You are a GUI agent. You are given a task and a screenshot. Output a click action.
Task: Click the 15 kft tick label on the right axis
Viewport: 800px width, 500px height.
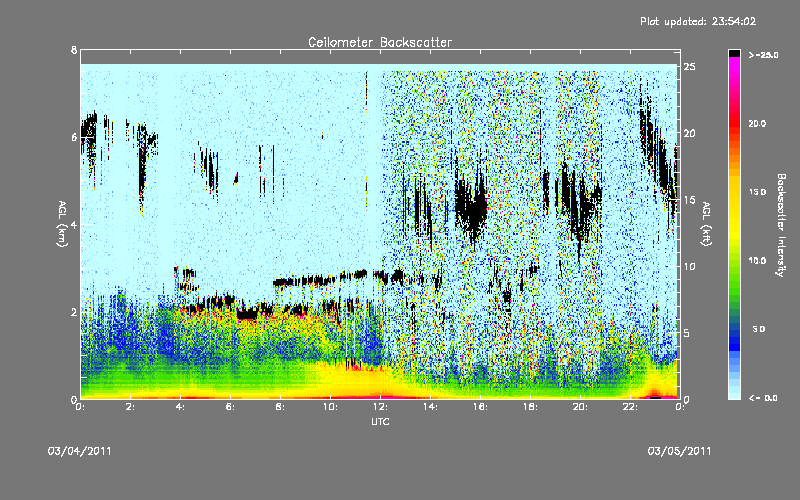click(690, 200)
